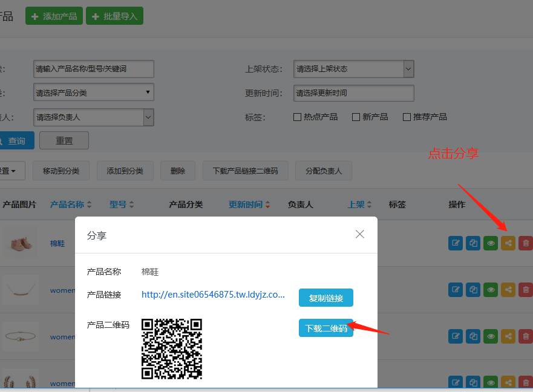
Task: Copy the 棉鞋 product using duplicate icon
Action: click(x=473, y=243)
